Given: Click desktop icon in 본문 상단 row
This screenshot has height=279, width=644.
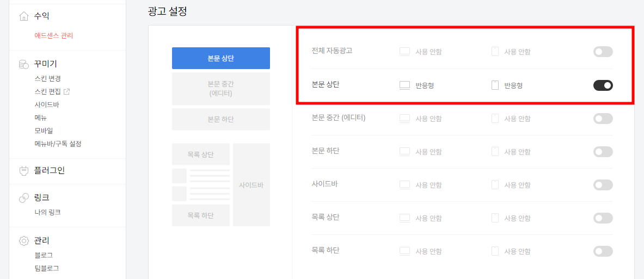Looking at the screenshot, I should 405,85.
